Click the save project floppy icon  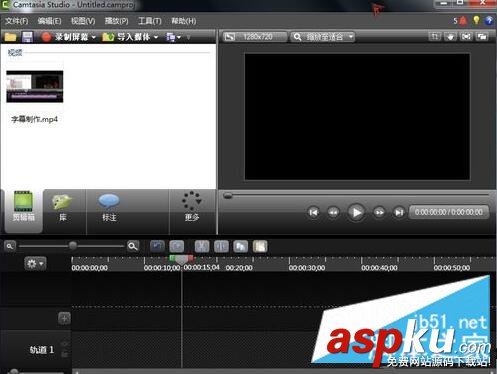27,37
